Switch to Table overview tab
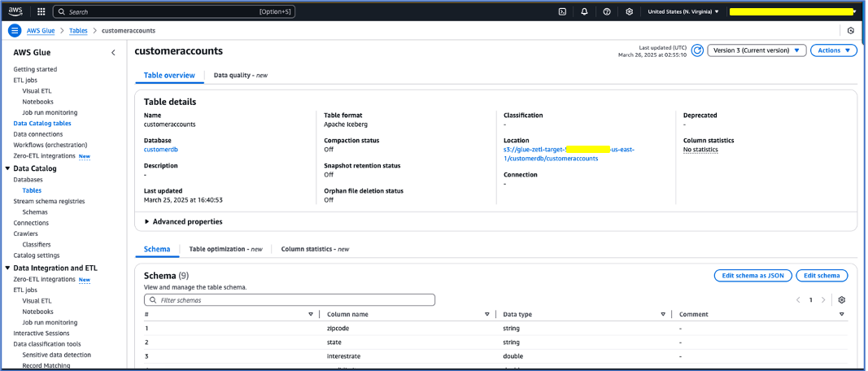Viewport: 868px width, 371px height. coord(169,76)
